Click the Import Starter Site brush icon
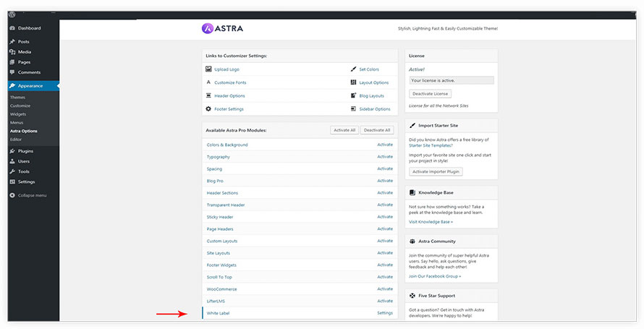Image resolution: width=644 pixels, height=329 pixels. tap(412, 125)
